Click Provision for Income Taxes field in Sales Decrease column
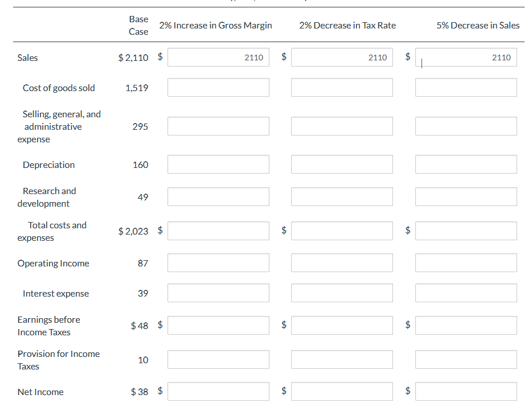This screenshot has width=532, height=415. 466,360
